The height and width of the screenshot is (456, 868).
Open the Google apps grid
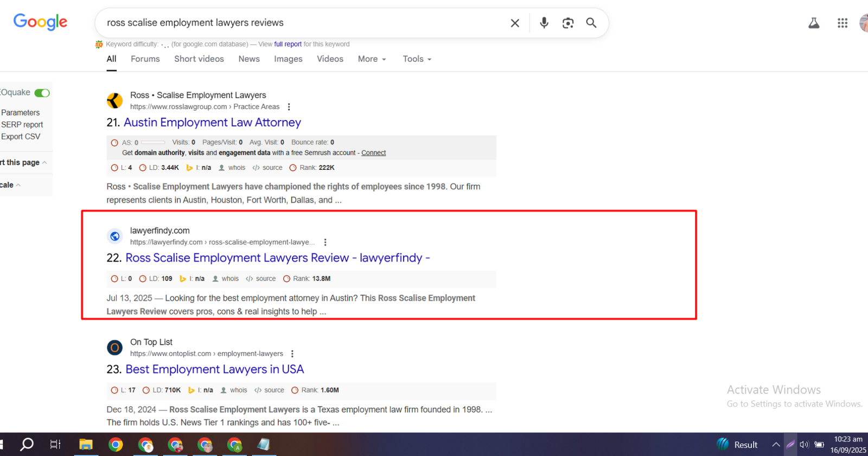(842, 23)
